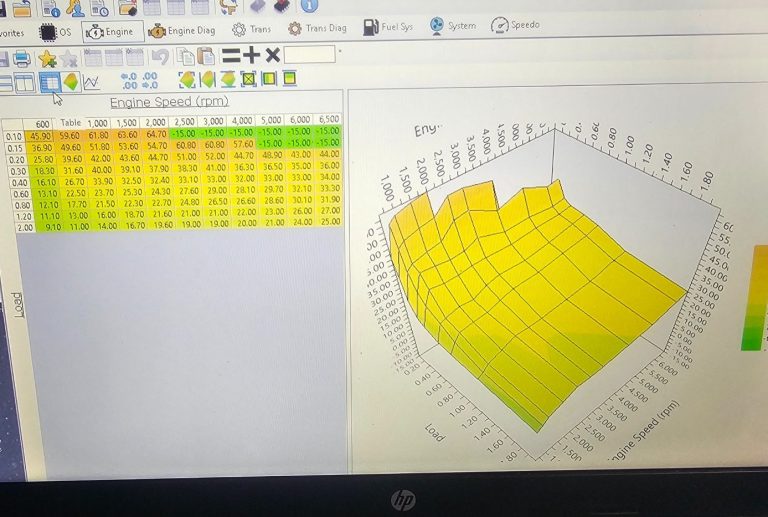This screenshot has height=517, width=768.
Task: Click the add-to-favorites star icon
Action: [x=46, y=58]
